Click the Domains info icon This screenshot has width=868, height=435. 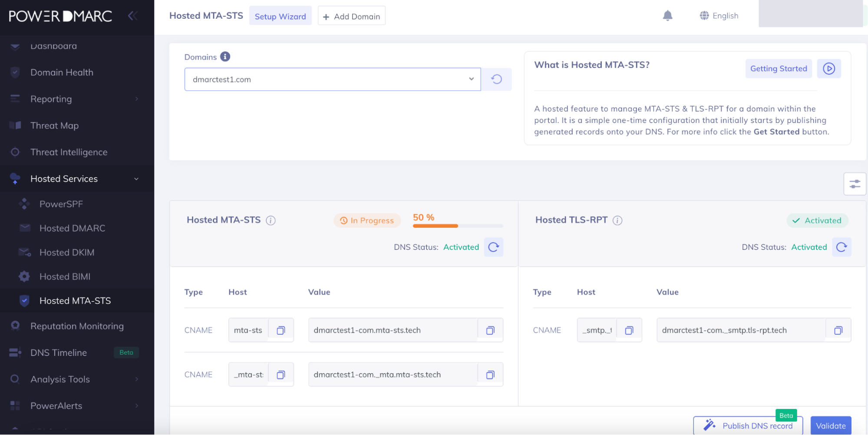click(x=225, y=56)
